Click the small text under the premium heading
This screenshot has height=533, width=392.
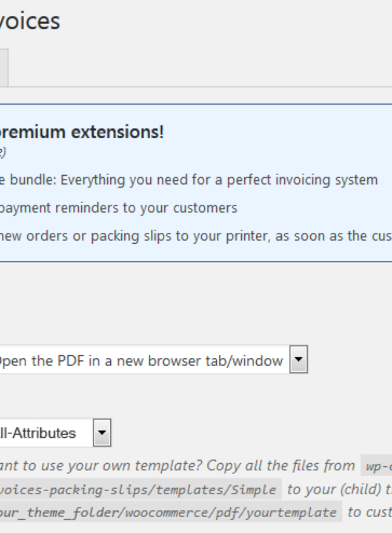[3, 152]
